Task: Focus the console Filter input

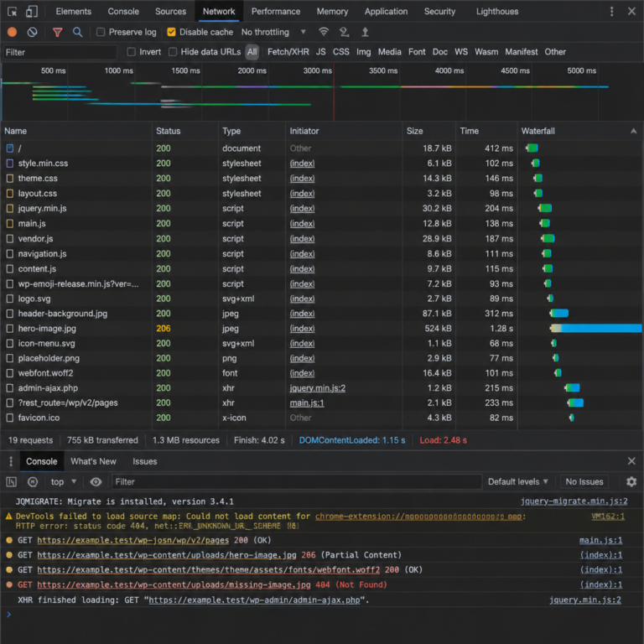Action: [x=297, y=482]
